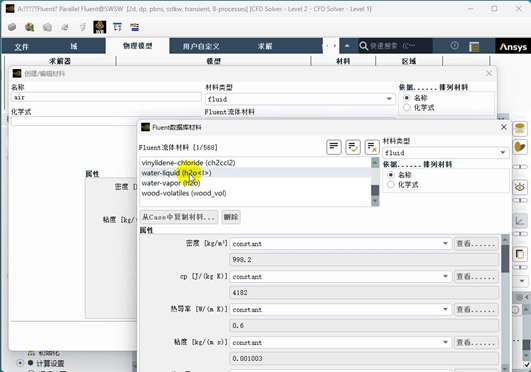Open the 文件 menu tab

click(22, 46)
